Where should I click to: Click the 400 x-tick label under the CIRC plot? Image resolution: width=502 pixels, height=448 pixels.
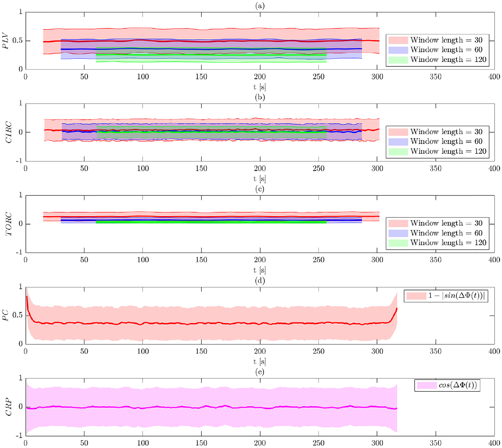tap(494, 169)
